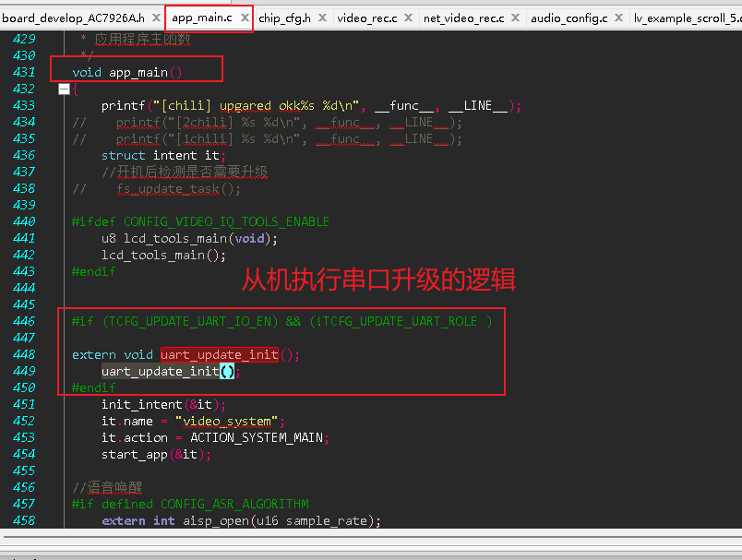Click the !TCFG_UPDATE_UART_ROLE condition
The width and height of the screenshot is (742, 560).
point(397,322)
